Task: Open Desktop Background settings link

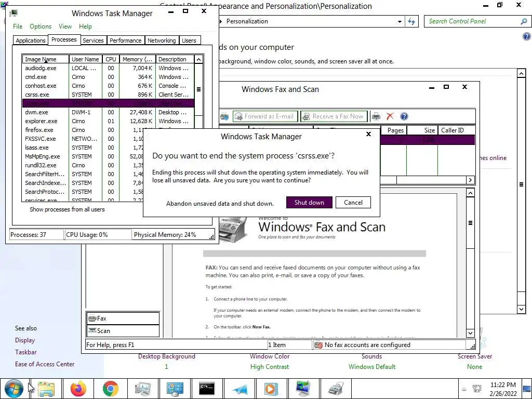Action: click(167, 356)
